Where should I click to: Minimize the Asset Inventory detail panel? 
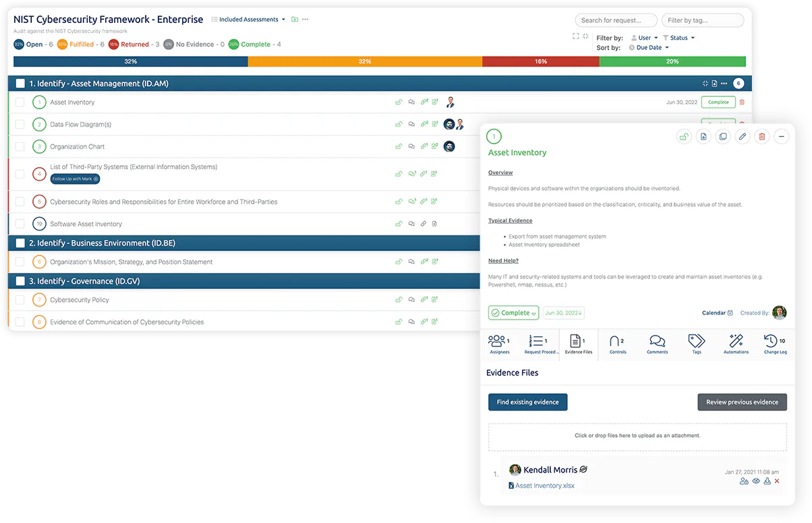(782, 136)
